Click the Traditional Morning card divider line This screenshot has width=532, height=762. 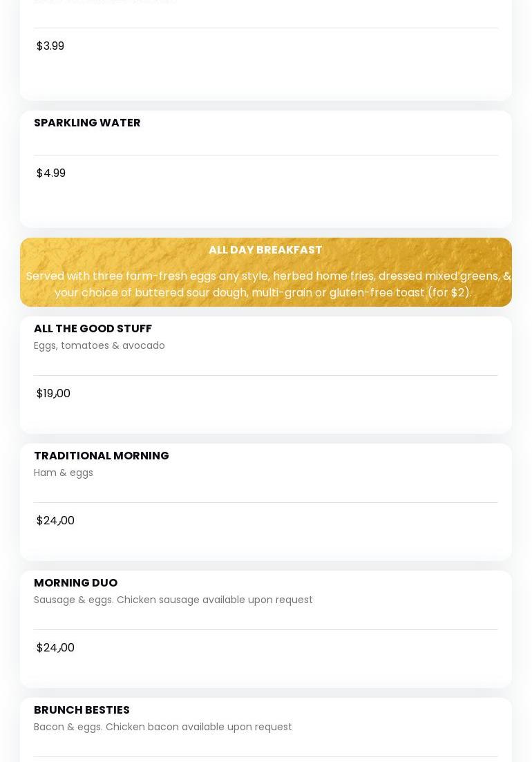click(266, 502)
